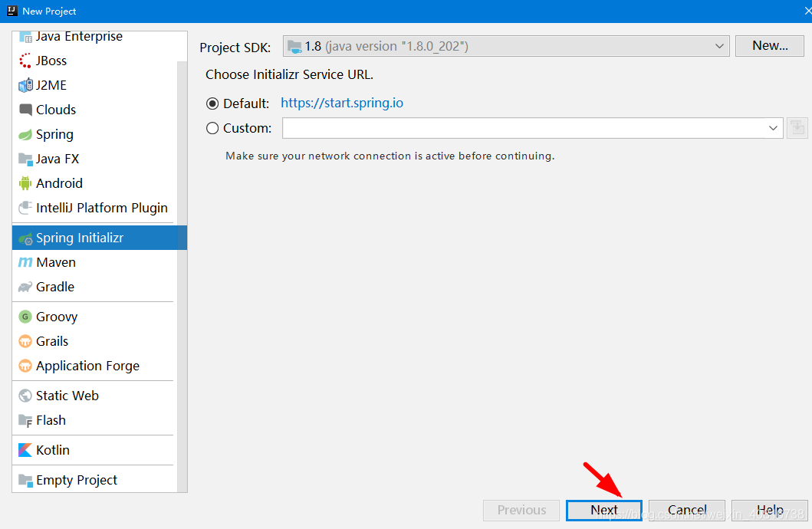812x529 pixels.
Task: Click the JBoss red dots icon
Action: coord(25,61)
